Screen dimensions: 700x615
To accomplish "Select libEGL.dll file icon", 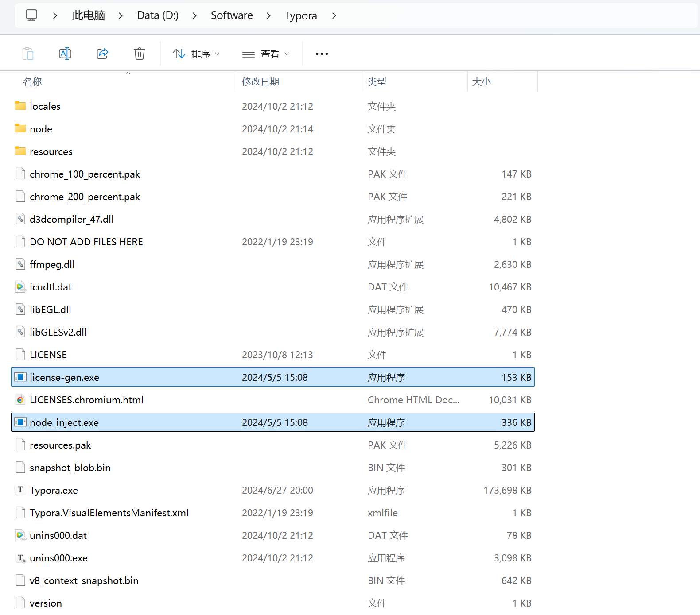I will (x=20, y=309).
